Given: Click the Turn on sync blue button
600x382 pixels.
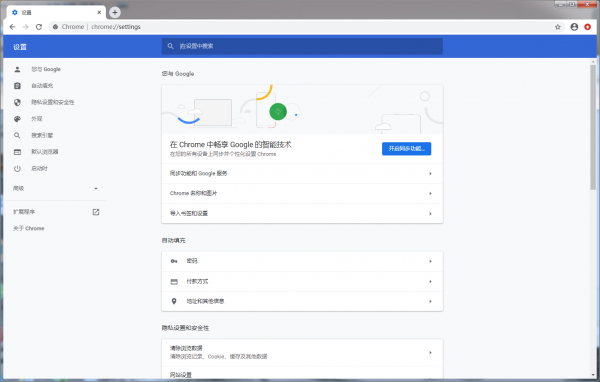Looking at the screenshot, I should pos(406,149).
